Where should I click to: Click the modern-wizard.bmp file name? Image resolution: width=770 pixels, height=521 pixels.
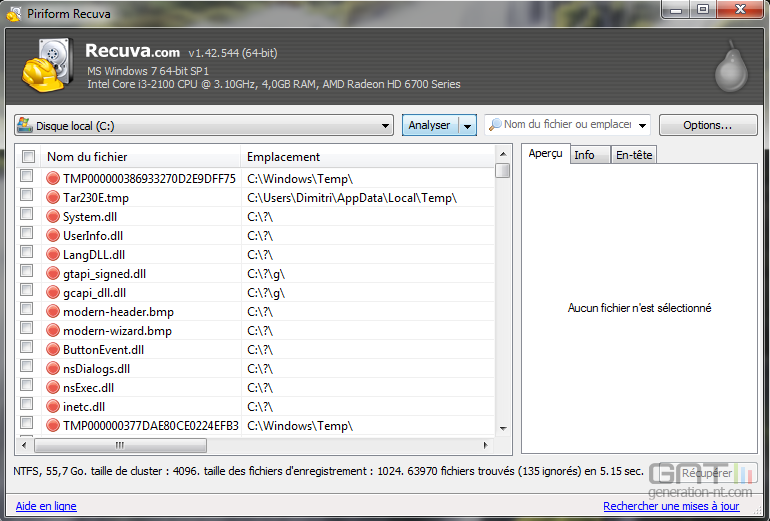[117, 331]
